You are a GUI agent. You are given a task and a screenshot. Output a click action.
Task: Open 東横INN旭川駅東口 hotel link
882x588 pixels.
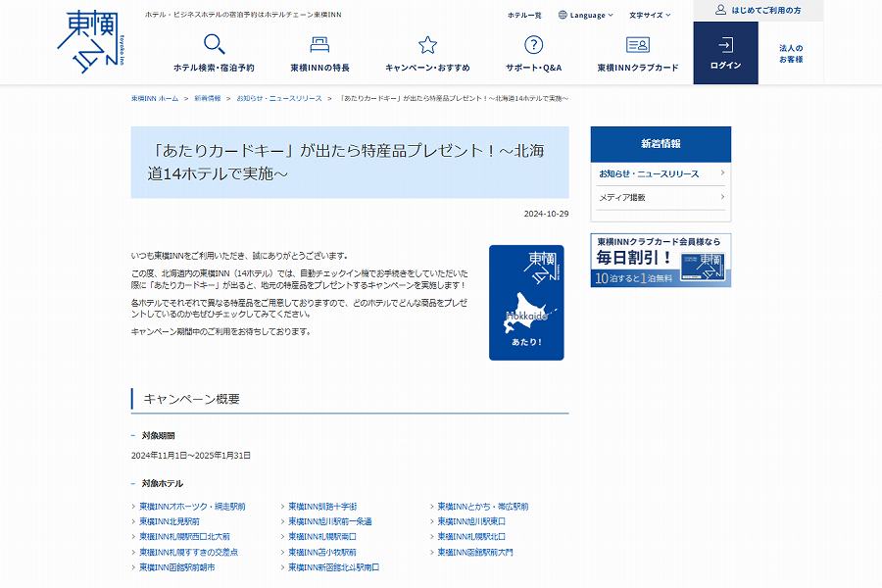click(x=471, y=521)
